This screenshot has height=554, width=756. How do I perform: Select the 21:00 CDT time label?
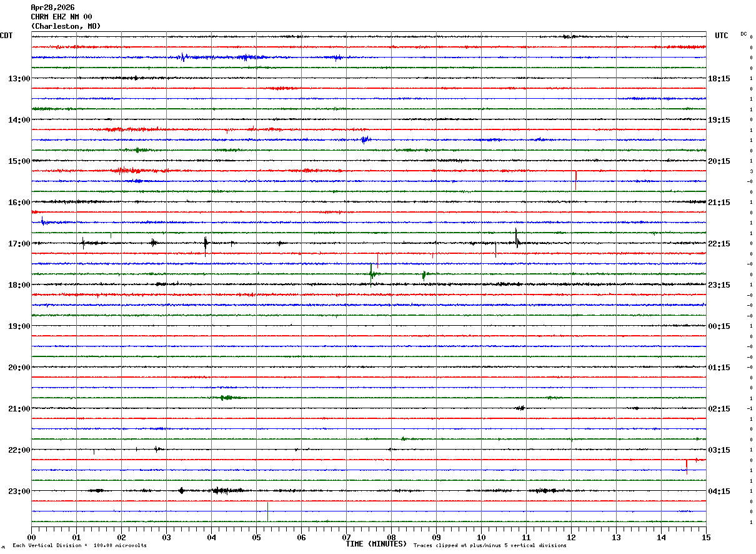(19, 409)
